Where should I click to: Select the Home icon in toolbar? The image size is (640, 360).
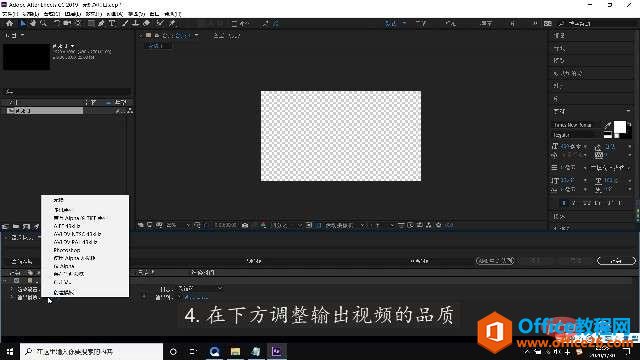coord(9,24)
